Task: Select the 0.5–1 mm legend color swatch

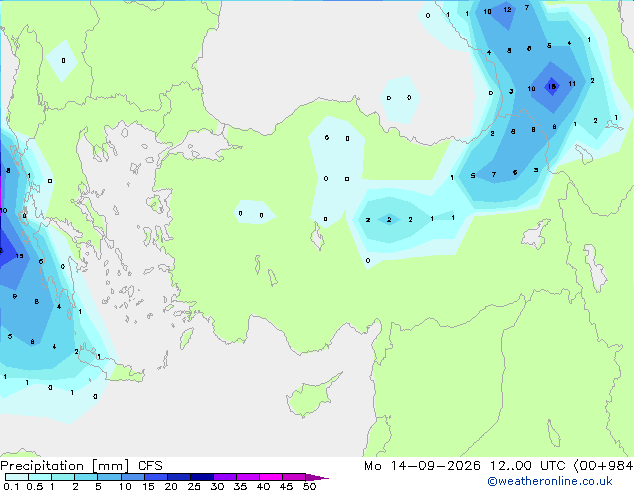Action: click(40, 477)
